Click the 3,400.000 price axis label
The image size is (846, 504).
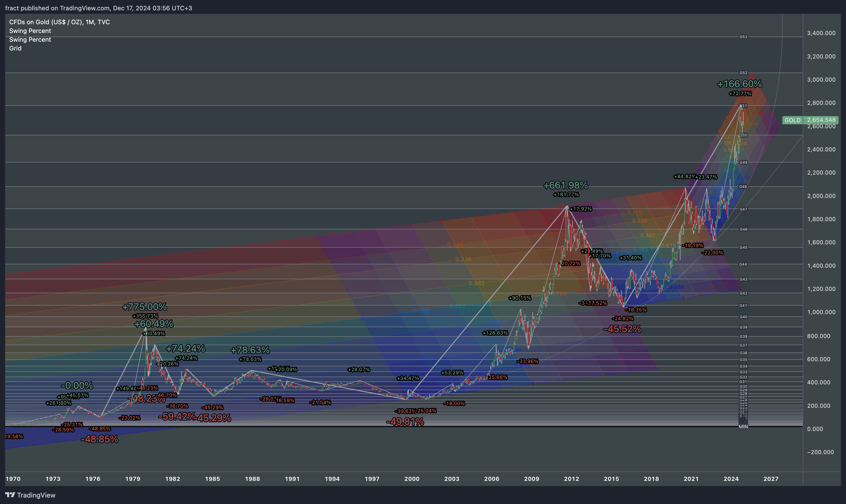coord(821,33)
